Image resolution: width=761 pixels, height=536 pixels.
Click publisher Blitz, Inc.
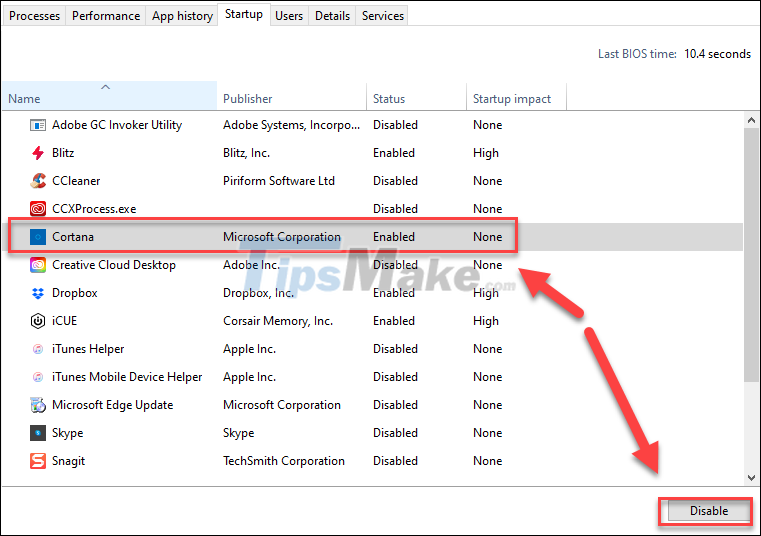[x=246, y=153]
